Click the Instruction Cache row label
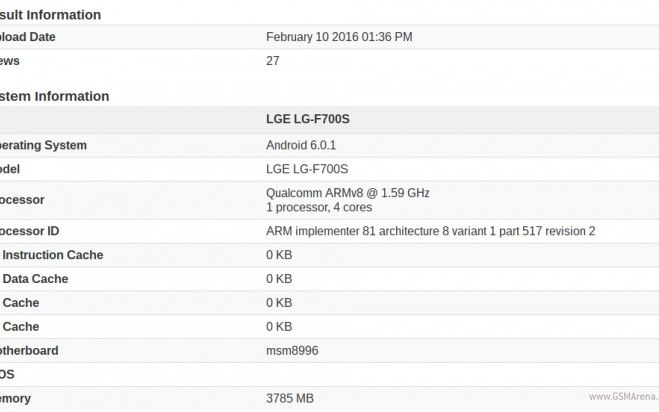 (x=52, y=255)
